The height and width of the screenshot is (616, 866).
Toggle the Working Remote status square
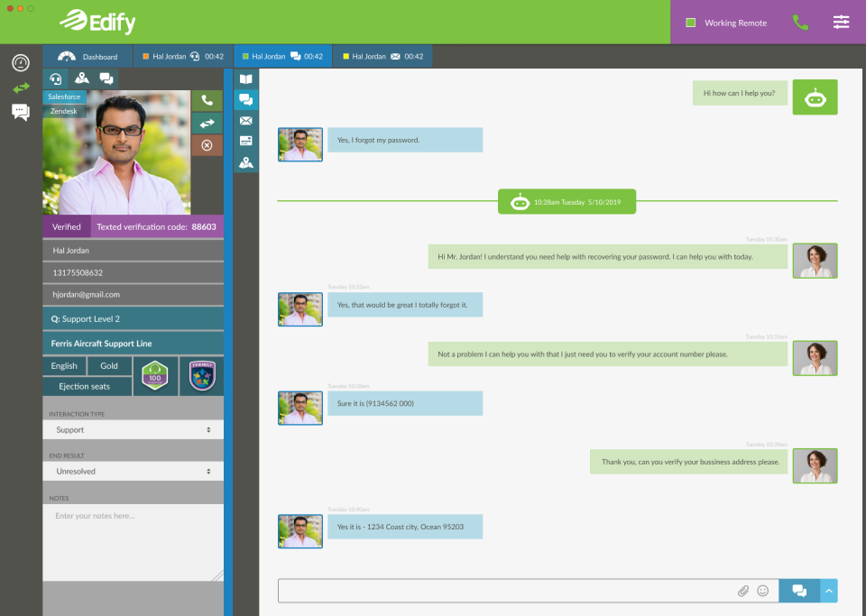coord(690,23)
